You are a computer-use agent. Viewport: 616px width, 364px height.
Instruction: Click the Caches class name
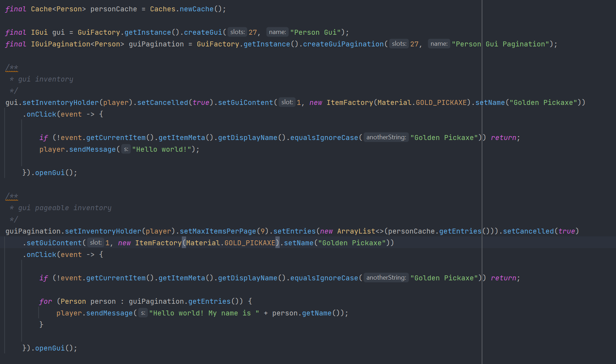click(x=163, y=9)
